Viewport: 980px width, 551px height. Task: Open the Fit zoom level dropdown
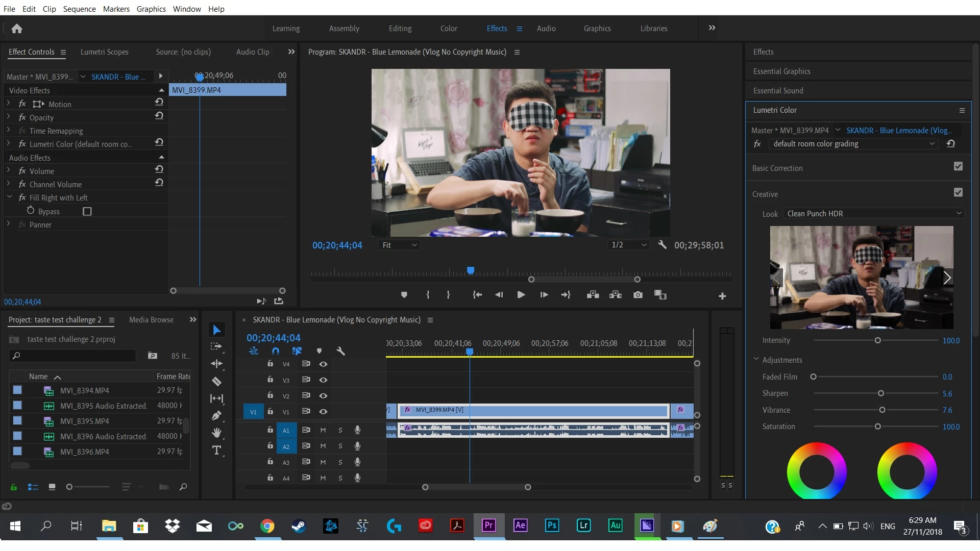tap(399, 245)
